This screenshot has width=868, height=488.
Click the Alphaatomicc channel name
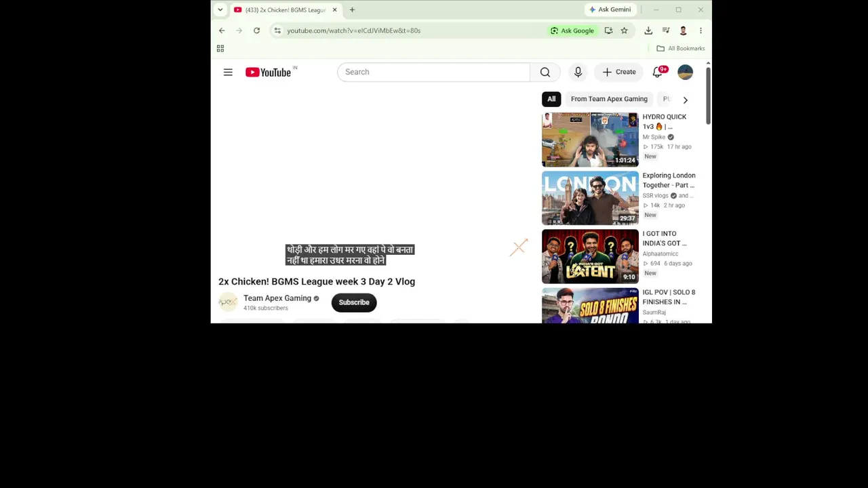pyautogui.click(x=660, y=253)
